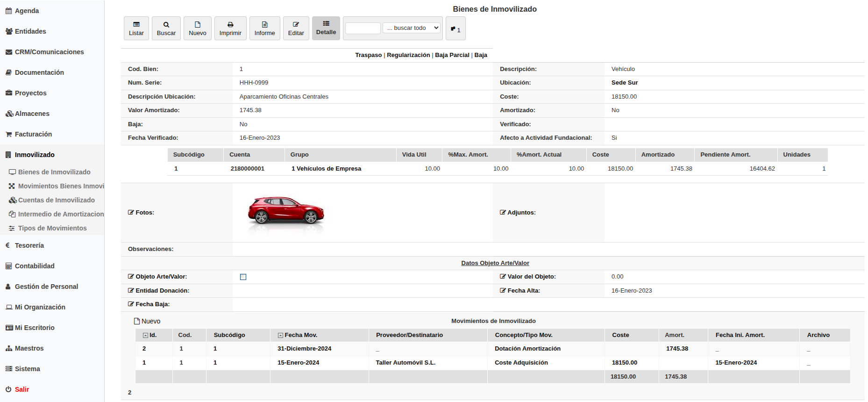
Task: Open the Tesorería sidebar menu
Action: (x=29, y=245)
